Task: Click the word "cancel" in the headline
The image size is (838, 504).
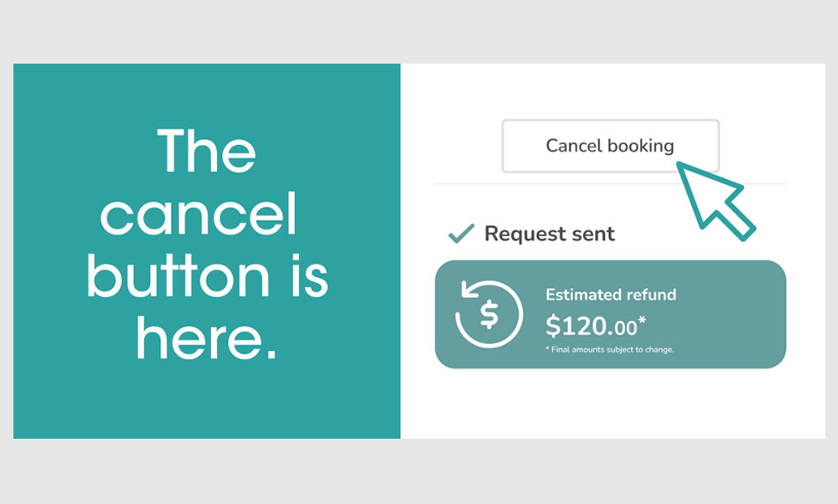Action: pyautogui.click(x=199, y=214)
